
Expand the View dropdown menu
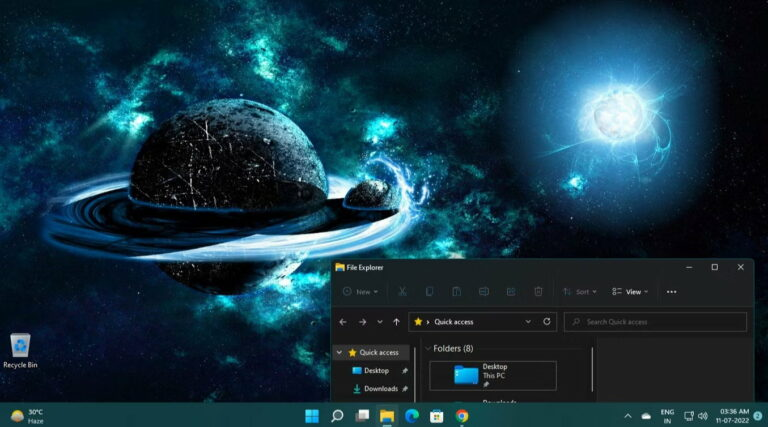tap(630, 292)
